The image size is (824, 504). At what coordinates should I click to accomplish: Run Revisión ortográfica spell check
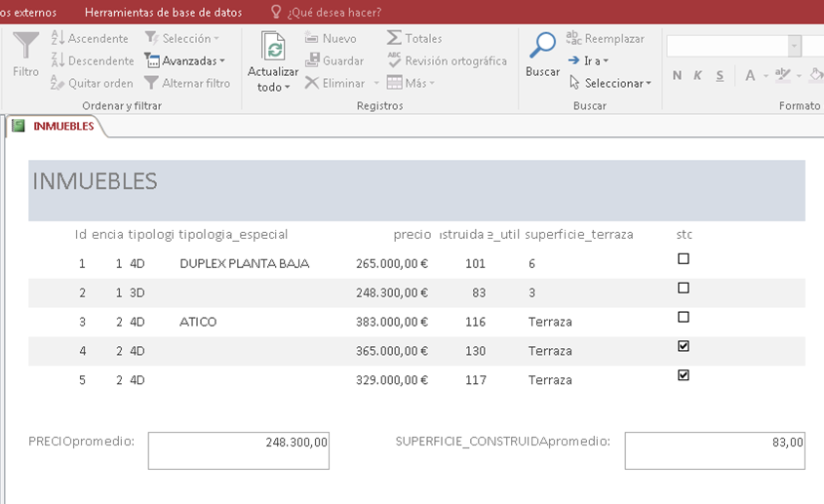point(448,61)
